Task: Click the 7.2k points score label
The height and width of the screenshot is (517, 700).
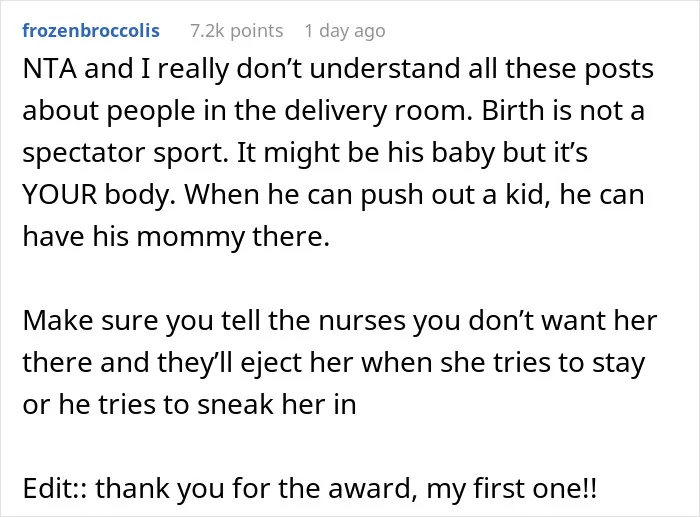Action: click(x=237, y=31)
